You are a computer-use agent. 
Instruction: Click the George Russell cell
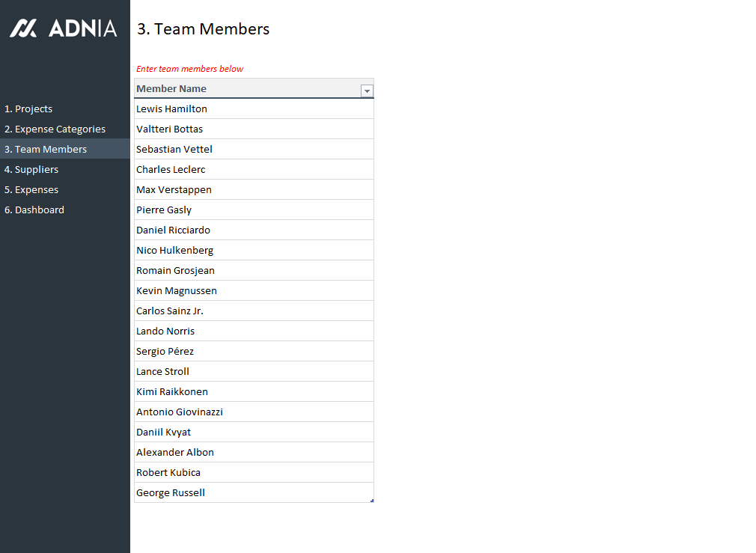[x=171, y=493]
